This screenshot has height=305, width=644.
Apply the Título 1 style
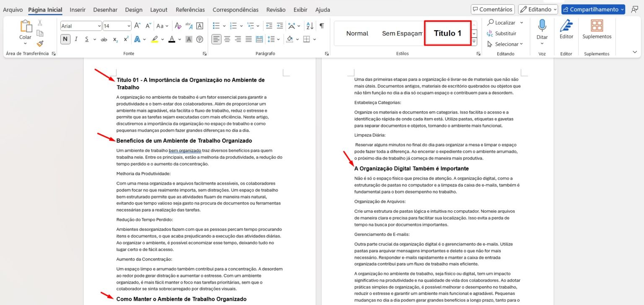point(447,33)
